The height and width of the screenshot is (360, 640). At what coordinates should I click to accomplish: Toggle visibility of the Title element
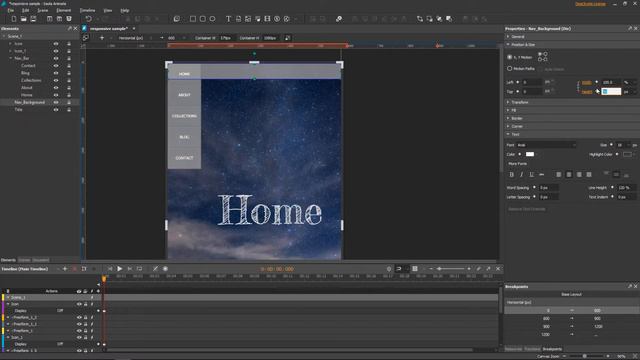pos(56,110)
